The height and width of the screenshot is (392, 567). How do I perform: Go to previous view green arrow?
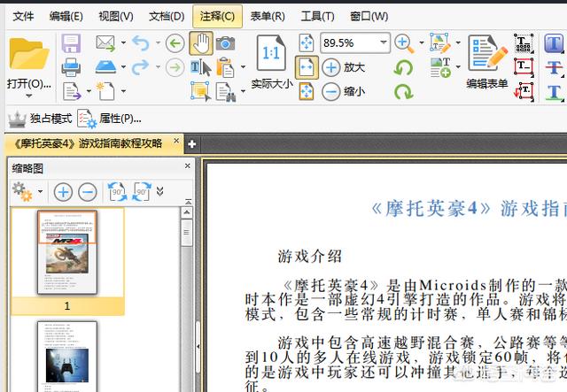coord(175,43)
